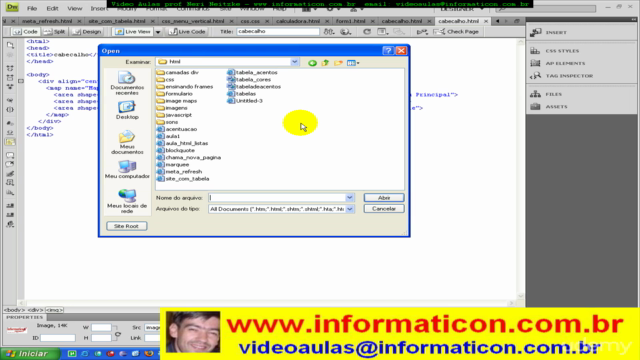Toggle Live Code button

point(187,31)
